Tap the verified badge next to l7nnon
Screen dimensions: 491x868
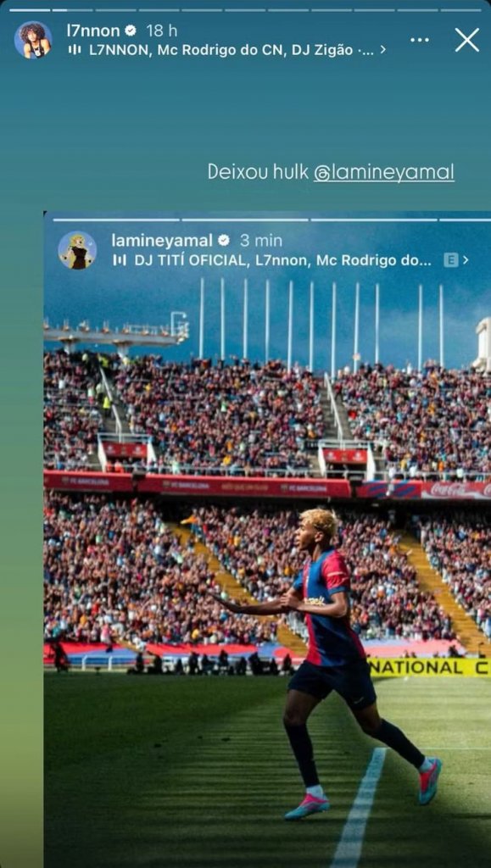(x=131, y=31)
